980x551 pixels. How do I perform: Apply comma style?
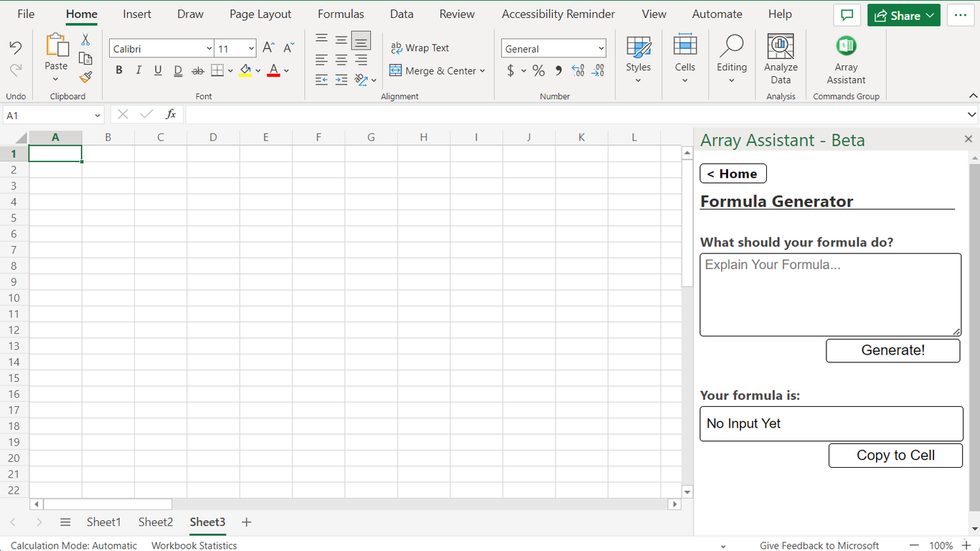558,70
